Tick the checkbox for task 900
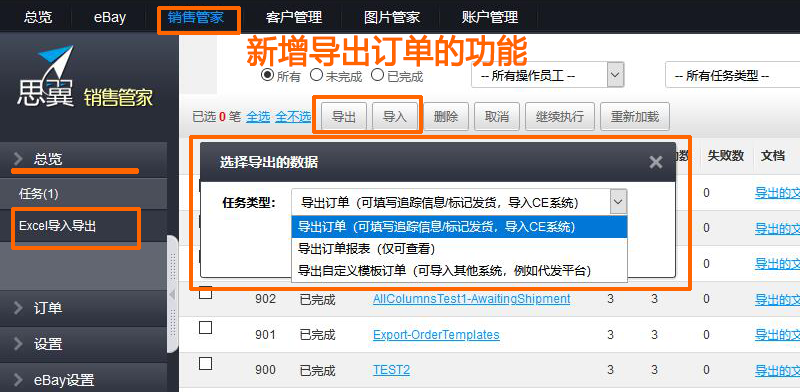Viewport: 800px width, 392px height. [205, 363]
